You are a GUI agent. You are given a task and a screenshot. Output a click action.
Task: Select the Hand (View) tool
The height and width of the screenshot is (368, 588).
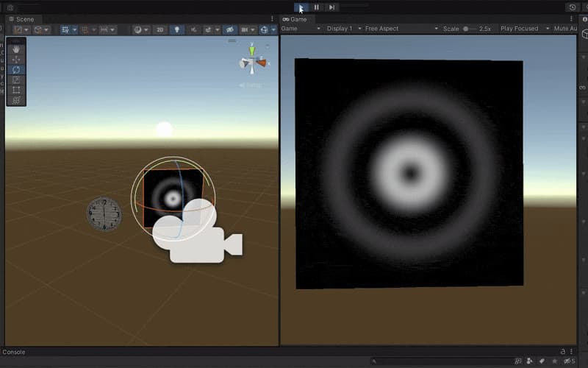pyautogui.click(x=16, y=49)
